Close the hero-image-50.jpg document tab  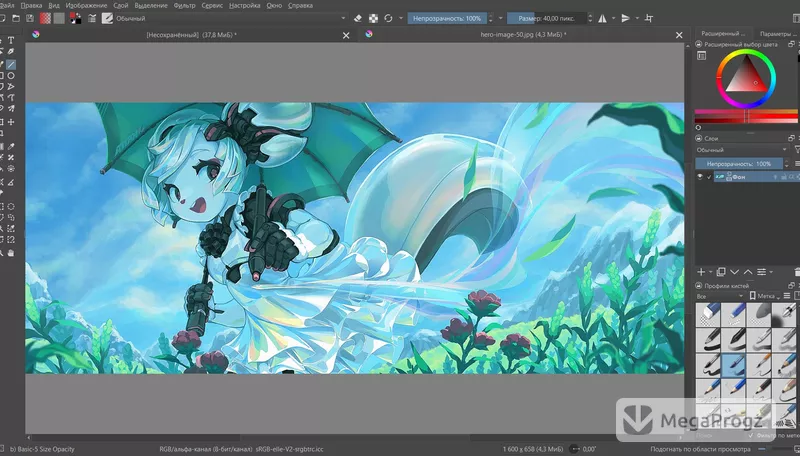(x=679, y=35)
